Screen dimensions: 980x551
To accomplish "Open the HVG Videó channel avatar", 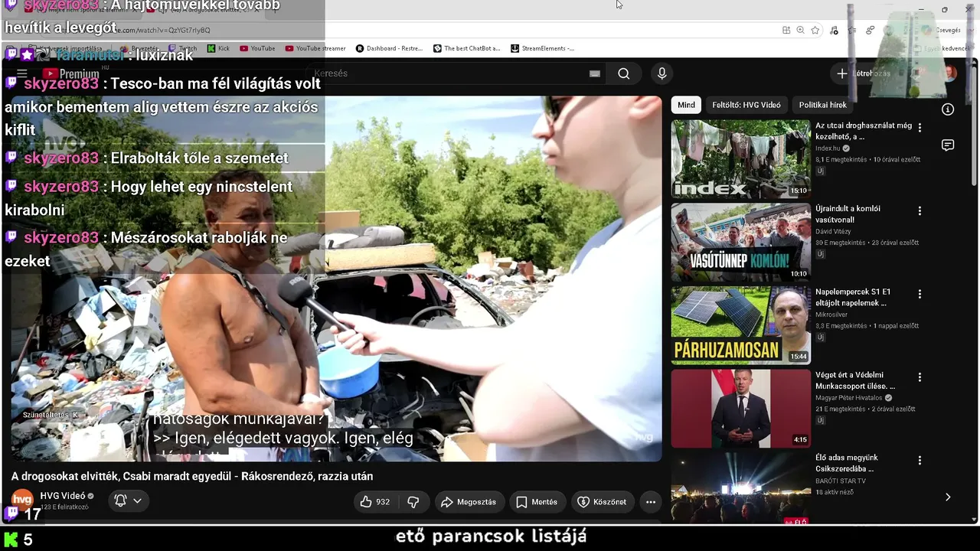I will 22,500.
